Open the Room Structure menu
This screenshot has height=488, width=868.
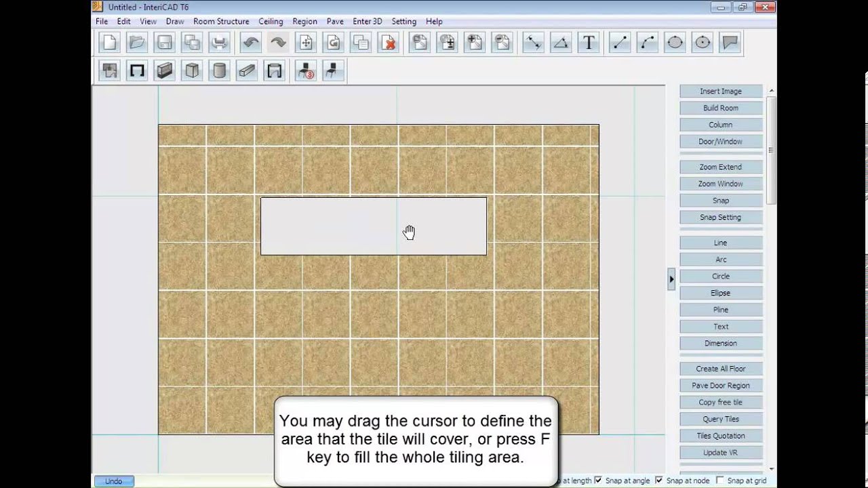[221, 22]
